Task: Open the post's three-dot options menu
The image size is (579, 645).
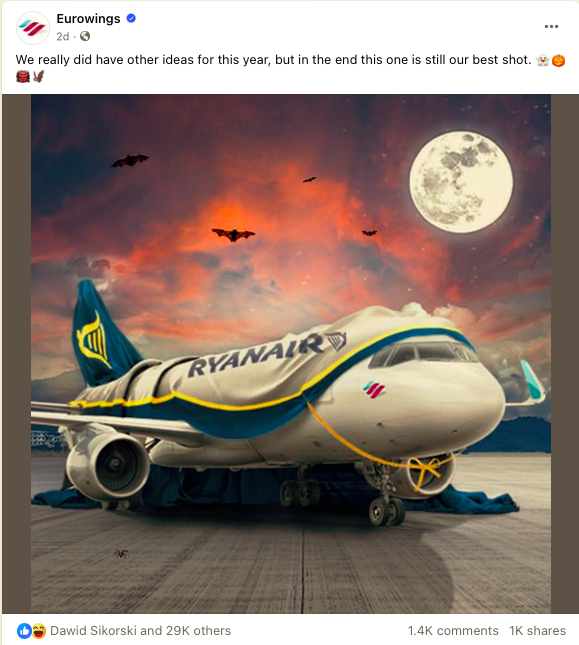Action: pyautogui.click(x=551, y=26)
